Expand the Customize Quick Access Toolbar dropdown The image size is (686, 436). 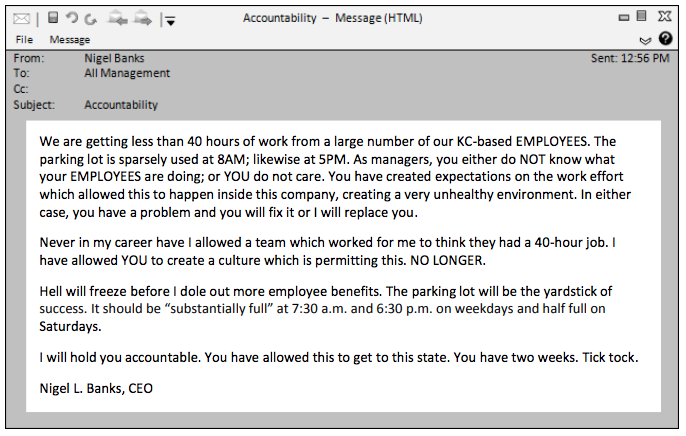(169, 19)
